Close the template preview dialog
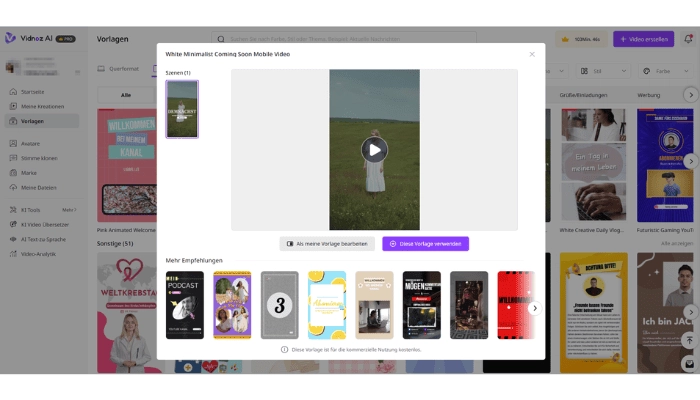This screenshot has height=400, width=700. coord(532,54)
